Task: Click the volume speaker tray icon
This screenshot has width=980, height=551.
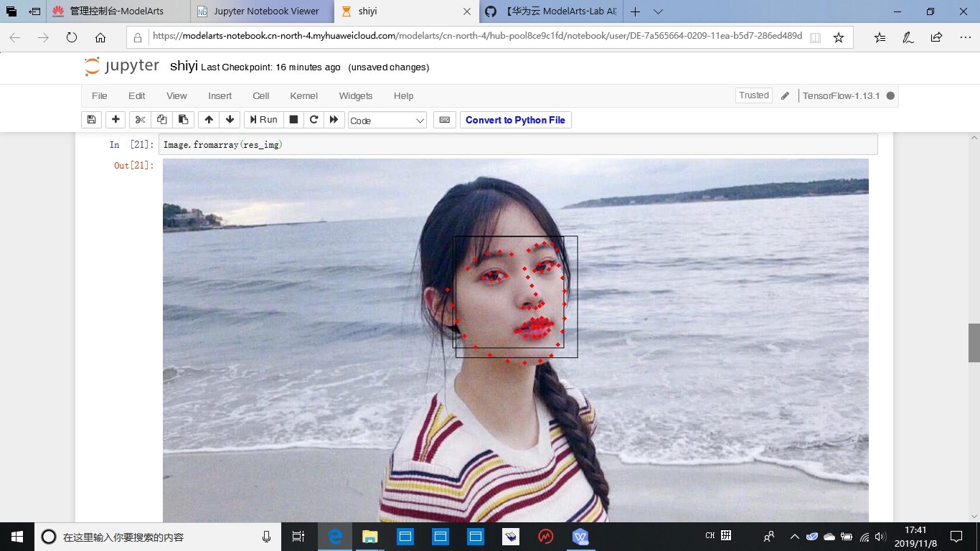Action: pyautogui.click(x=880, y=536)
